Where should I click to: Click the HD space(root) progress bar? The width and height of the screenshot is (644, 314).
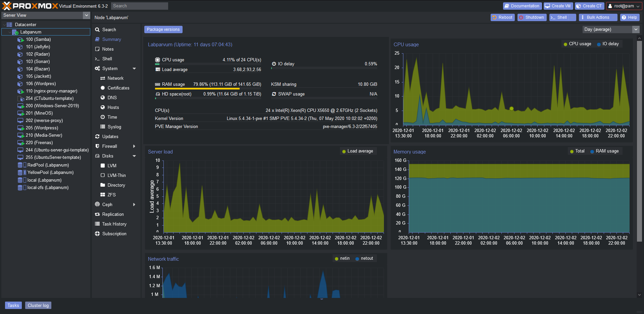(208, 99)
